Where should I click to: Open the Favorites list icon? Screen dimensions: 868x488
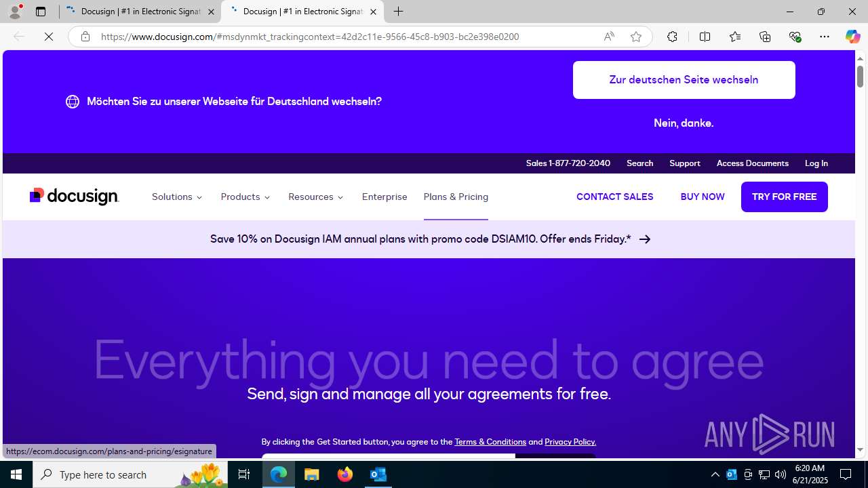[734, 37]
